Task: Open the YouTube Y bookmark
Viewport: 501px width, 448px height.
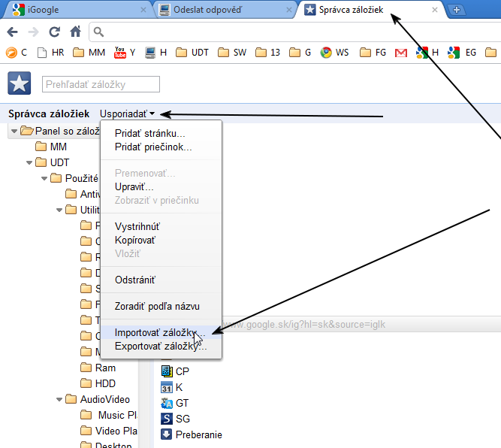Action: [125, 53]
